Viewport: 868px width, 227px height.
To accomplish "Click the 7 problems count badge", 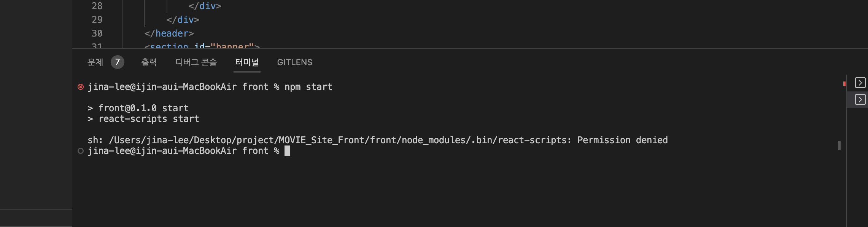I will tap(118, 62).
